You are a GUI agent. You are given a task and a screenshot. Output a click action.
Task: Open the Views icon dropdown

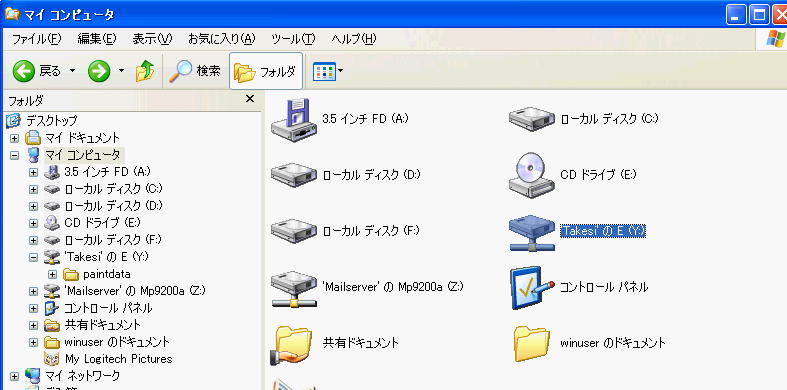tap(328, 71)
